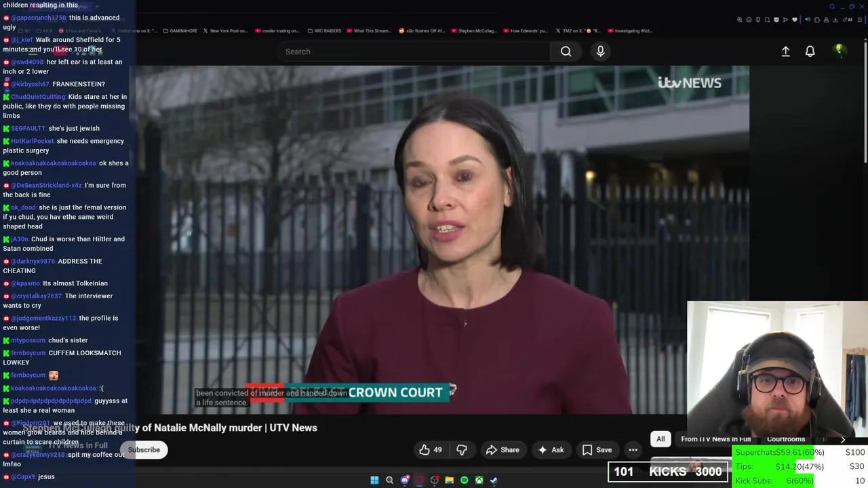This screenshot has width=868, height=488.
Task: Open Discord from the taskbar
Action: (405, 480)
